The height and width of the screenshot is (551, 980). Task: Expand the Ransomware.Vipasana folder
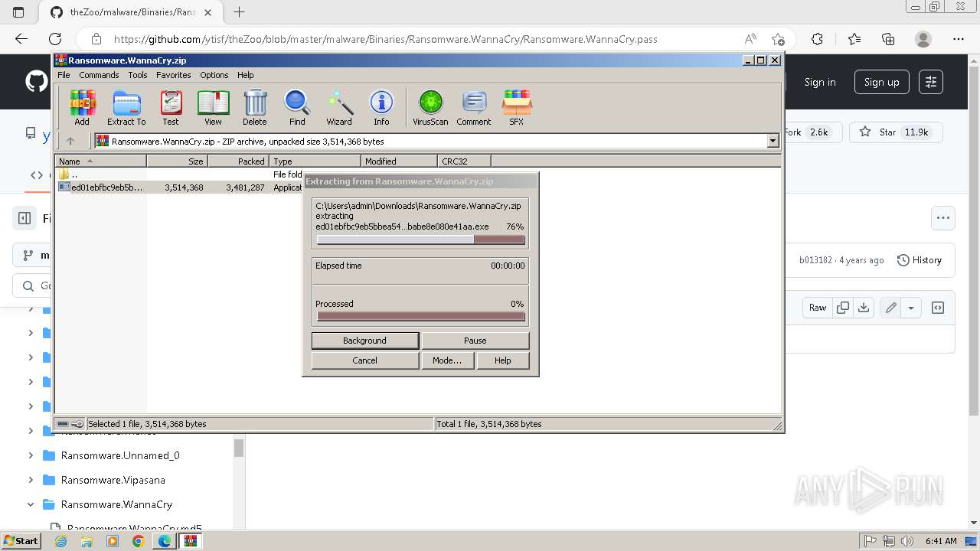click(31, 480)
